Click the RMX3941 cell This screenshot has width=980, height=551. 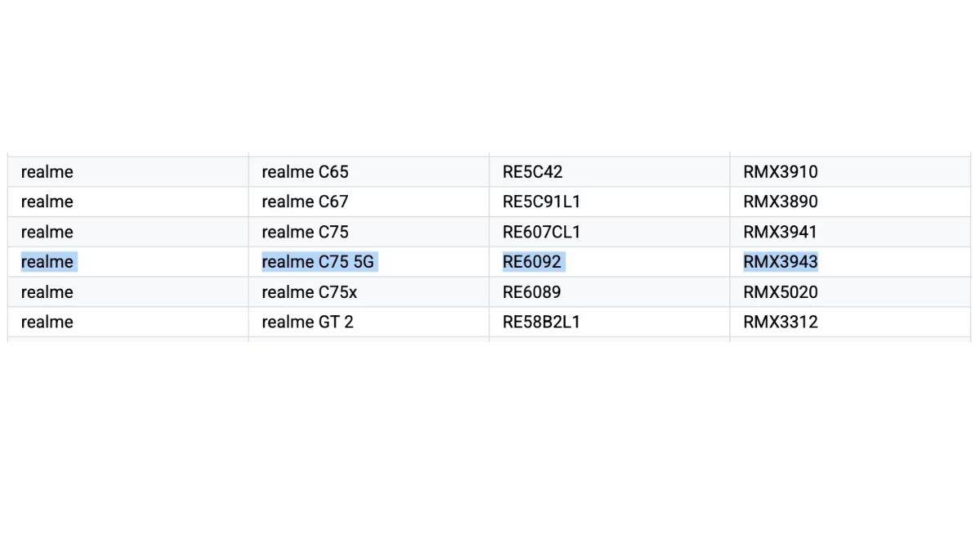coord(780,232)
